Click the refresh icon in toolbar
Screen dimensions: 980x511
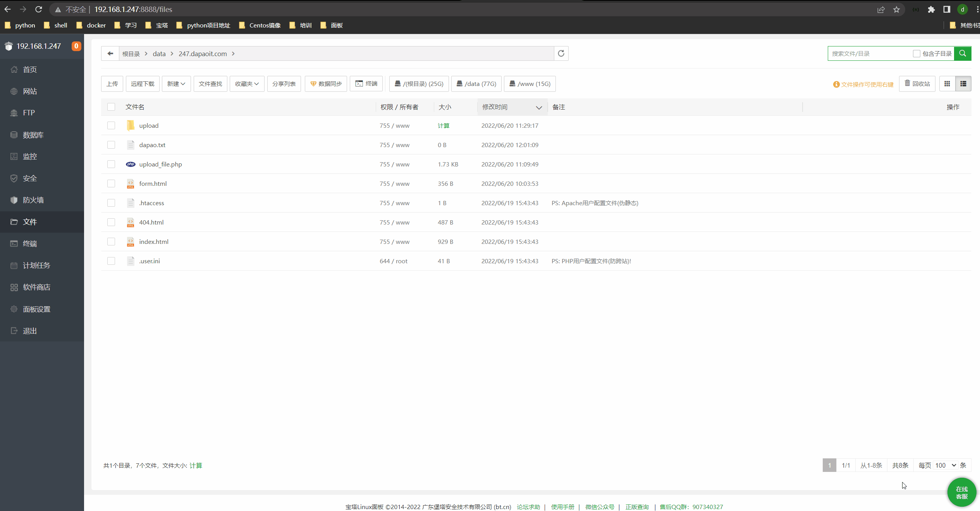click(x=560, y=53)
